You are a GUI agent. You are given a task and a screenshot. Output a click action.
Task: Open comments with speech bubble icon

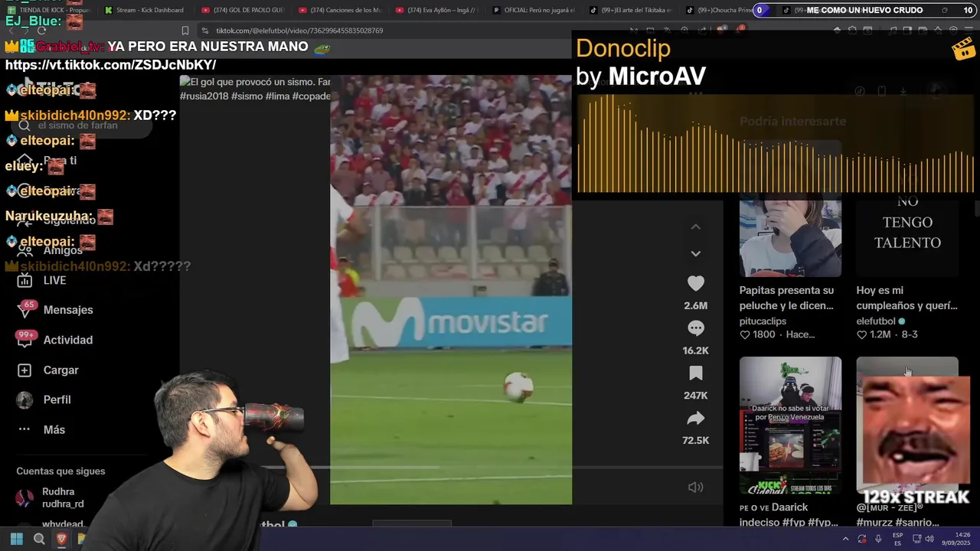[x=695, y=328]
